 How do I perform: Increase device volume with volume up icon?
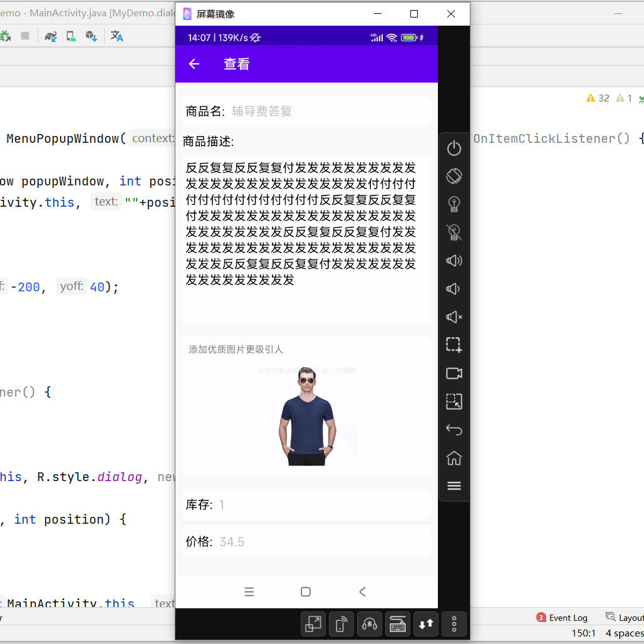pyautogui.click(x=454, y=261)
